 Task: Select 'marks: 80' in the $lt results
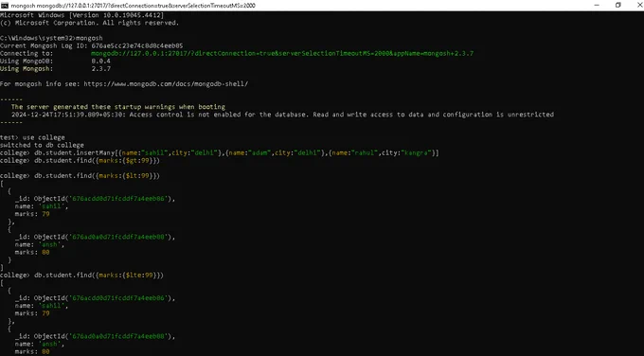(32, 252)
